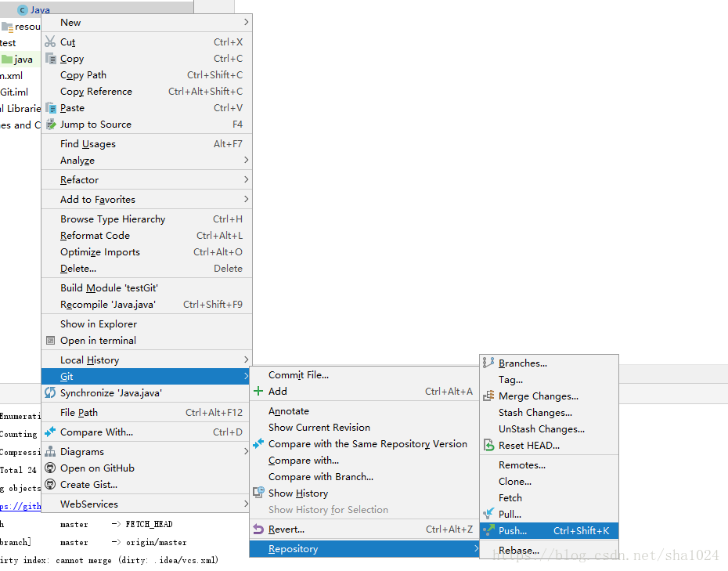Select Find Usages menu entry
The width and height of the screenshot is (728, 571).
point(146,144)
